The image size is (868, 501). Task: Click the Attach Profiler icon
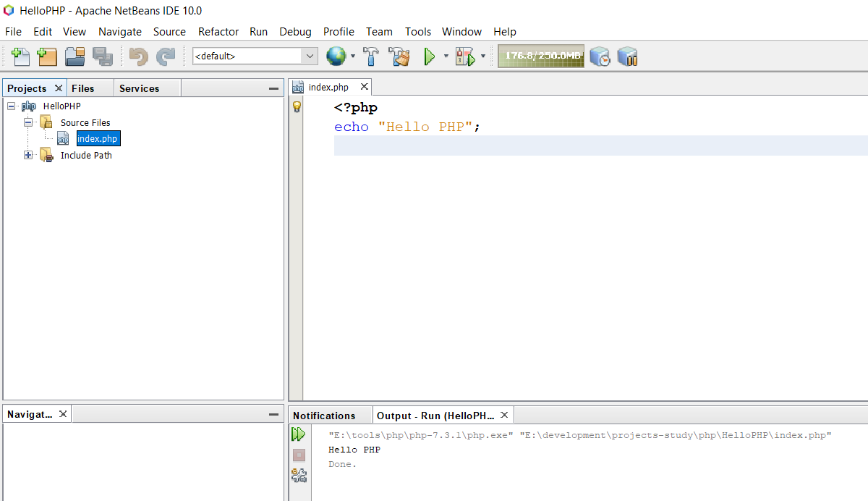pos(627,56)
